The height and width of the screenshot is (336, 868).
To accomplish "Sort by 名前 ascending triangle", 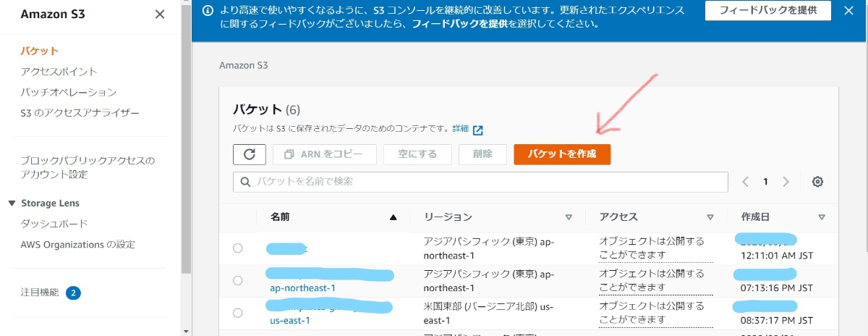I will click(x=393, y=217).
